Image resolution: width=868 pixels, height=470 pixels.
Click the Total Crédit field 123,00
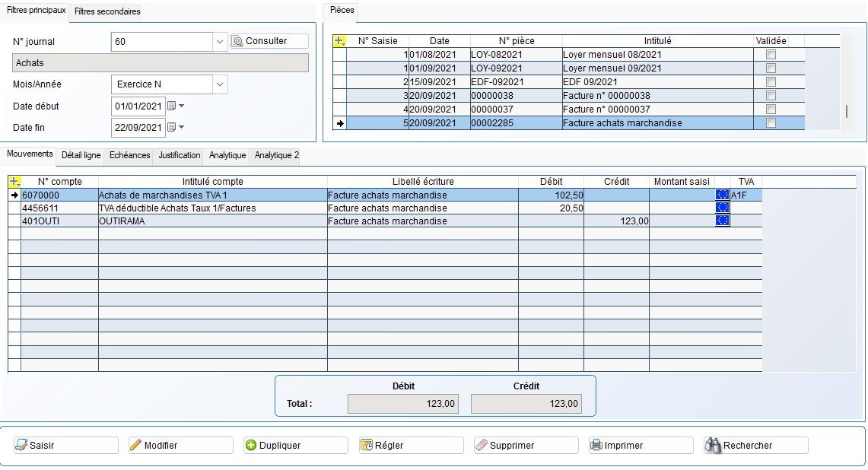[526, 404]
